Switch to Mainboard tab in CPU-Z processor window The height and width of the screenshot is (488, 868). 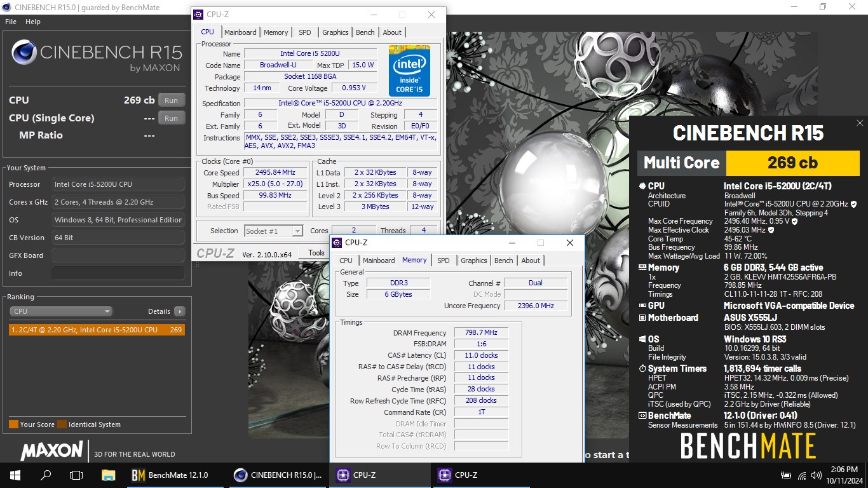tap(240, 32)
